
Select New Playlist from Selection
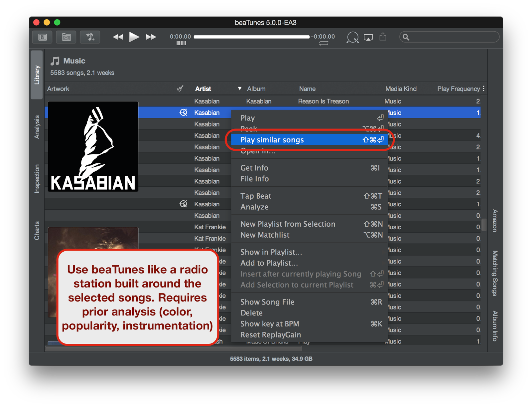tap(309, 224)
